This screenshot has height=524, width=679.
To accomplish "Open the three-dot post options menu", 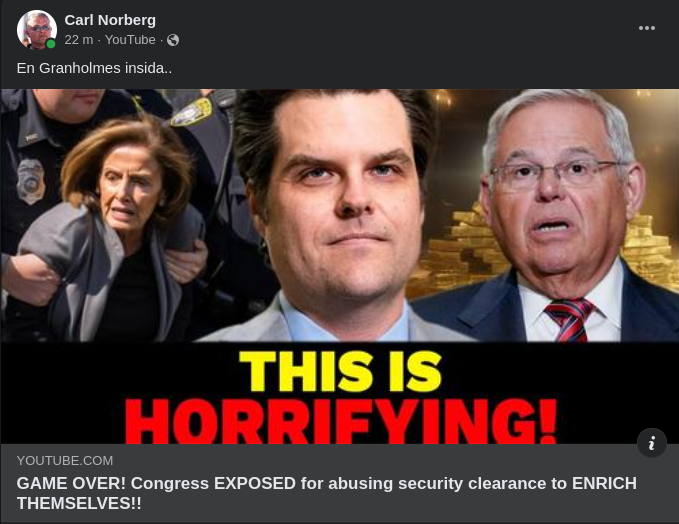I will point(647,28).
